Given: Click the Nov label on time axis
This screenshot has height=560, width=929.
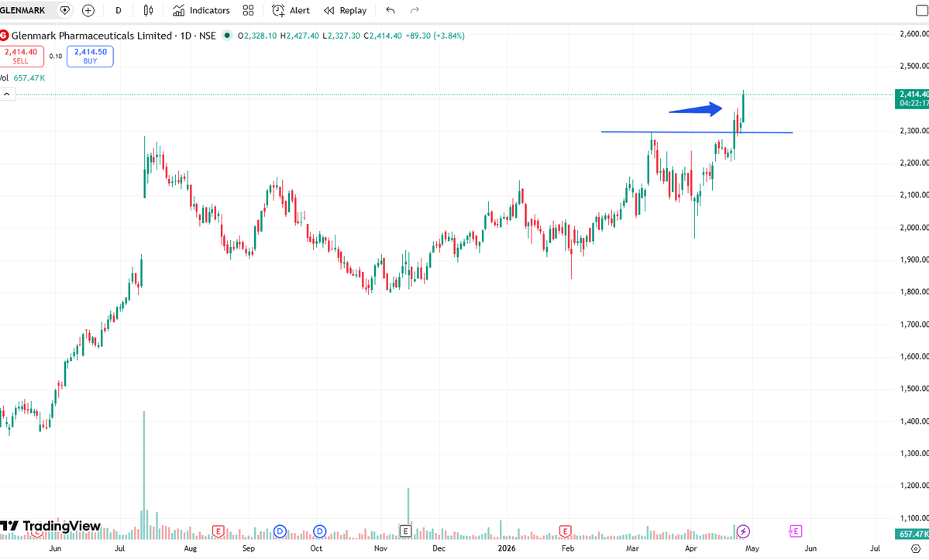Looking at the screenshot, I should pos(381,548).
